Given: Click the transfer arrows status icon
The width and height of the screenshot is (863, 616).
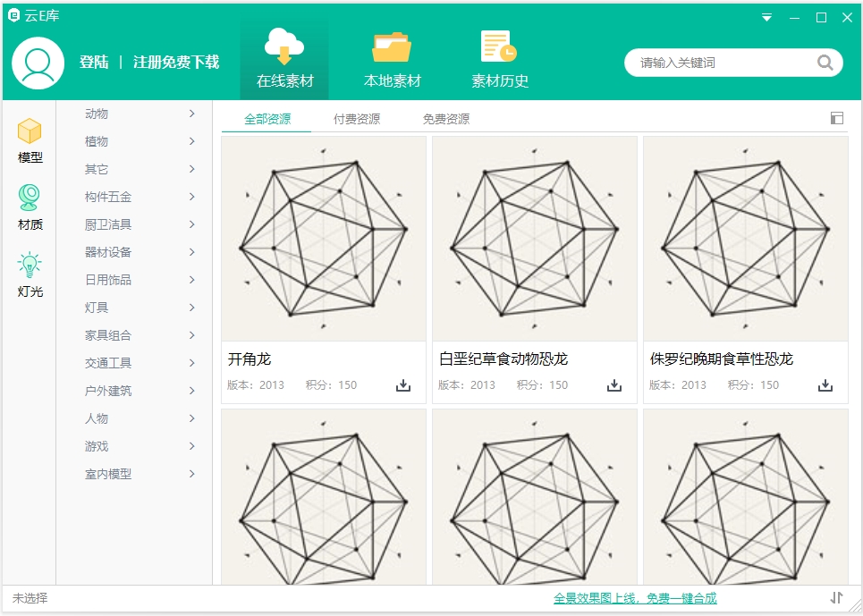Looking at the screenshot, I should [x=836, y=598].
